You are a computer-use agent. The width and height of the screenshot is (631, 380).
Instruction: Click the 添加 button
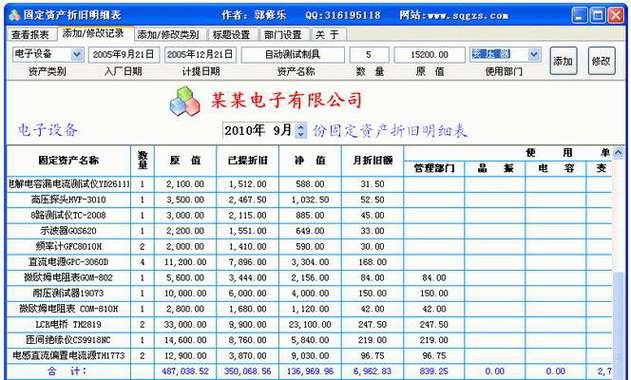pyautogui.click(x=563, y=61)
